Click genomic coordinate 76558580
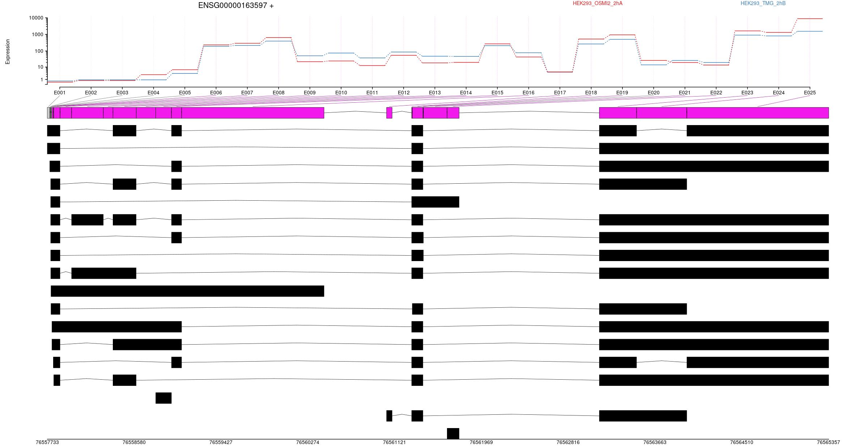 tap(134, 442)
